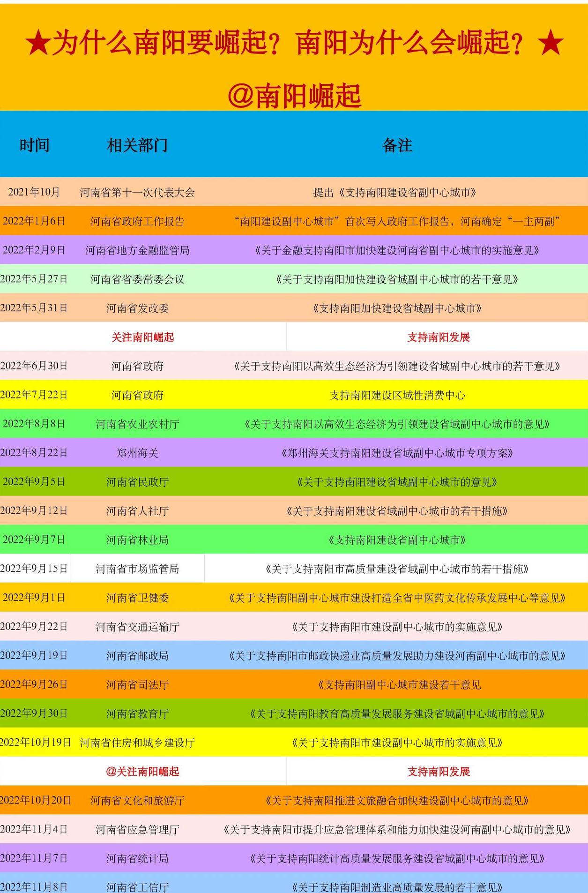This screenshot has height=893, width=588.
Task: Click the date "2022年9月30日"
Action: pyautogui.click(x=34, y=714)
